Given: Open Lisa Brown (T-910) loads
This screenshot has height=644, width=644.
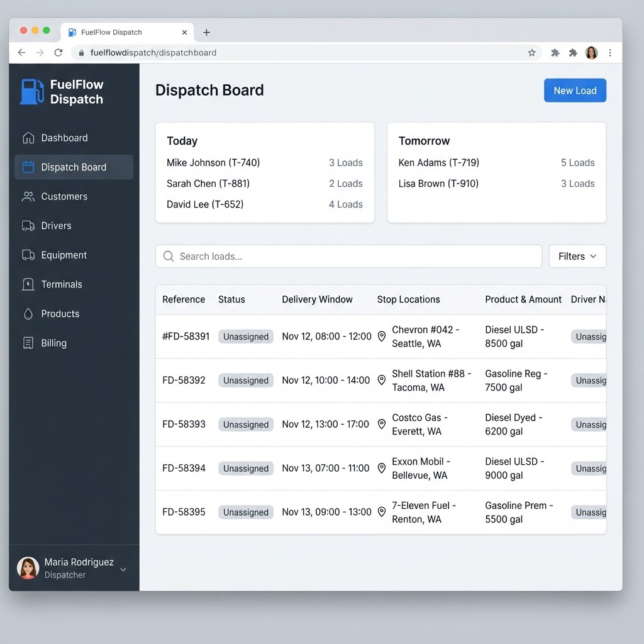Looking at the screenshot, I should [496, 184].
